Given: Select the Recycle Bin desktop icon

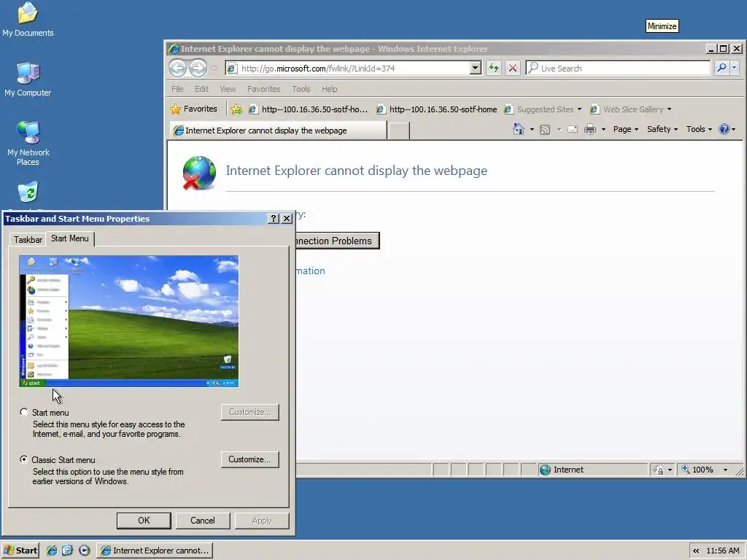Looking at the screenshot, I should click(x=28, y=192).
